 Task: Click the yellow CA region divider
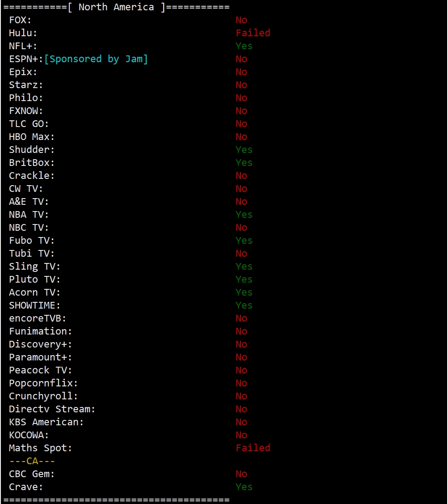(x=32, y=461)
